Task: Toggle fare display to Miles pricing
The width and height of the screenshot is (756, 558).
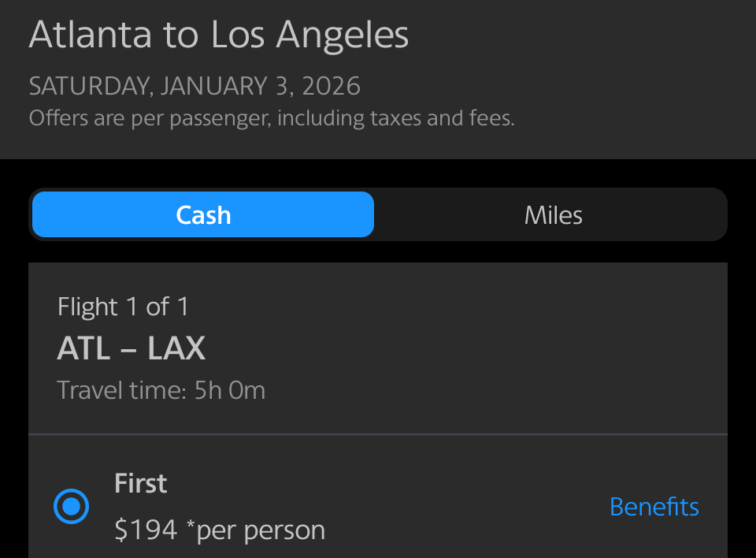Action: pos(552,214)
